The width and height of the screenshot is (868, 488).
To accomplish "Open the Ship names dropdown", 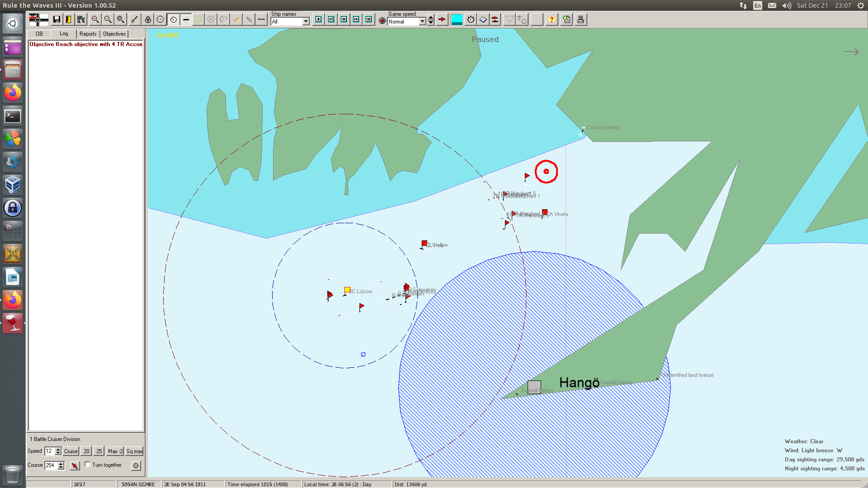I will tap(306, 22).
